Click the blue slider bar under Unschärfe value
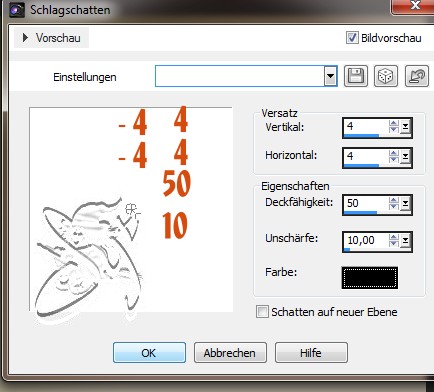 click(x=347, y=249)
